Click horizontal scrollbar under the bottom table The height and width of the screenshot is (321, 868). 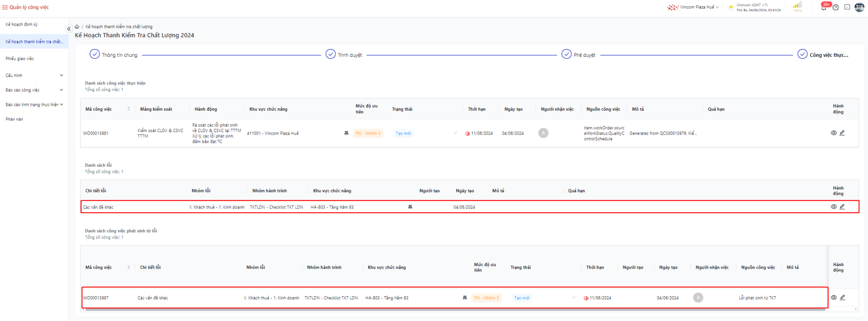coord(437,309)
